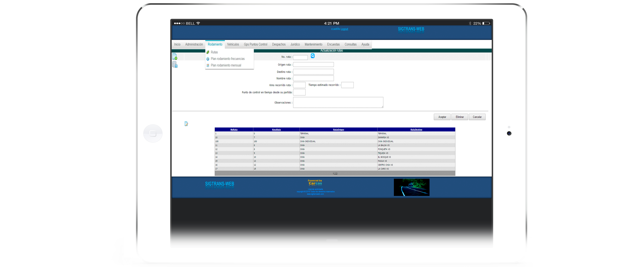Click the CENTRO CHIA VS destination cell
The image size is (644, 270).
pos(416,165)
